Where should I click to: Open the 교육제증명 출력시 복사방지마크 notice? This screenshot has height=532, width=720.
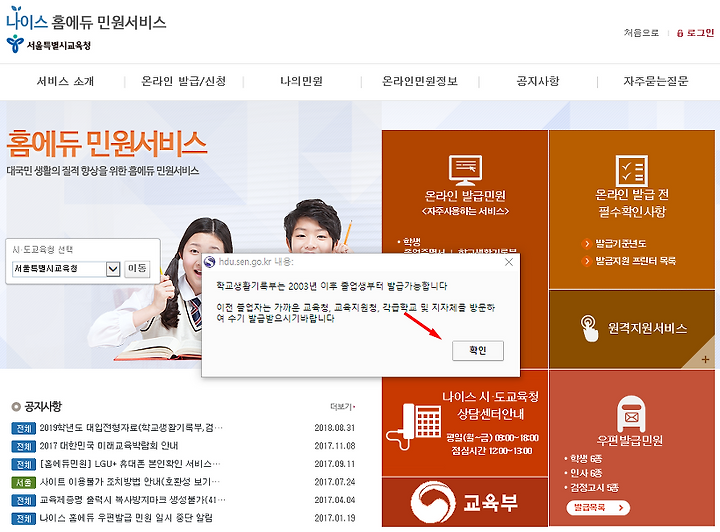coord(133,500)
